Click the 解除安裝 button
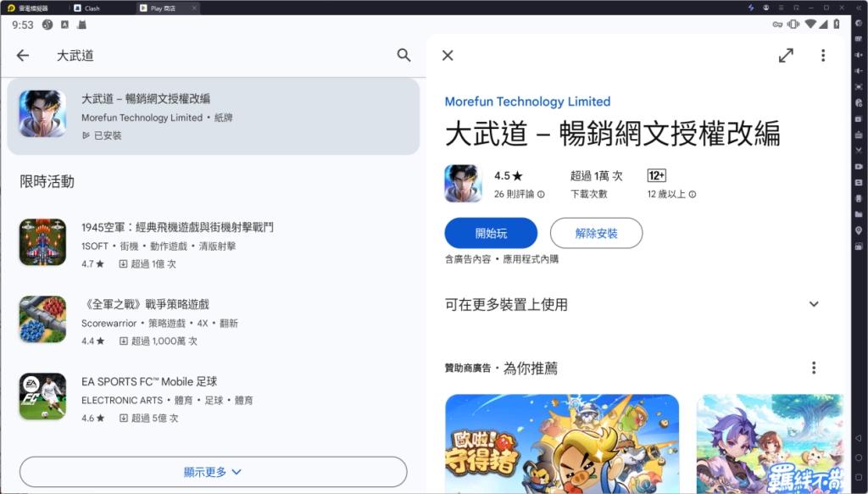The image size is (868, 494). [x=596, y=233]
